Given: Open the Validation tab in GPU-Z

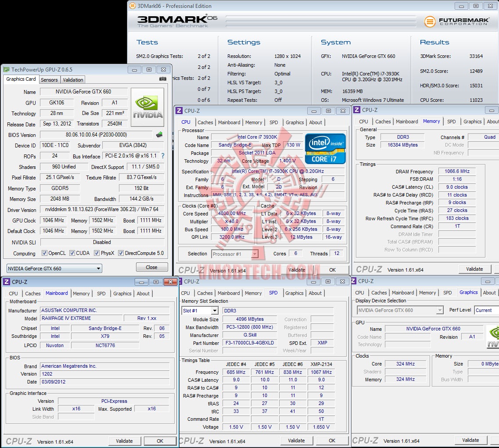Looking at the screenshot, I should [x=73, y=80].
